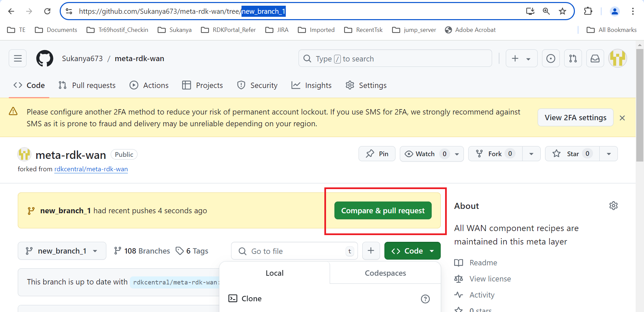Viewport: 644px width, 312px height.
Task: Focus the GitHub search box
Action: pos(395,58)
